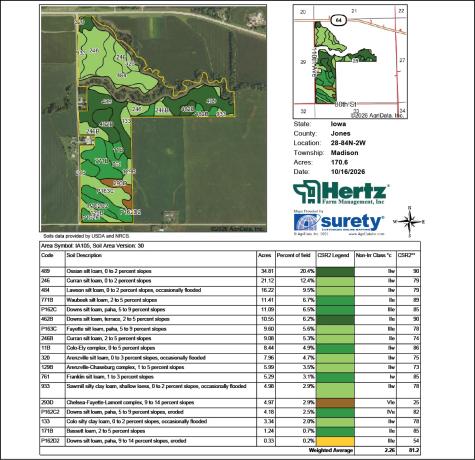The image size is (475, 460).
Task: Click the Highway 64 route shield
Action: [339, 20]
